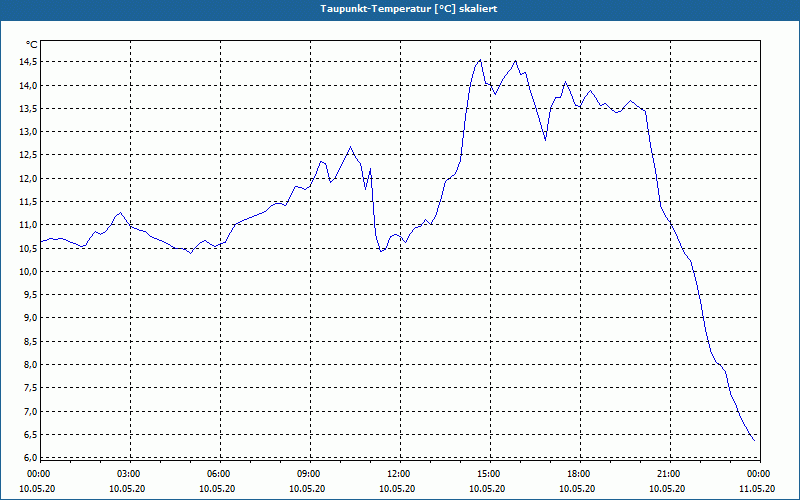Click the '8,0' y-axis label

pyautogui.click(x=30, y=364)
